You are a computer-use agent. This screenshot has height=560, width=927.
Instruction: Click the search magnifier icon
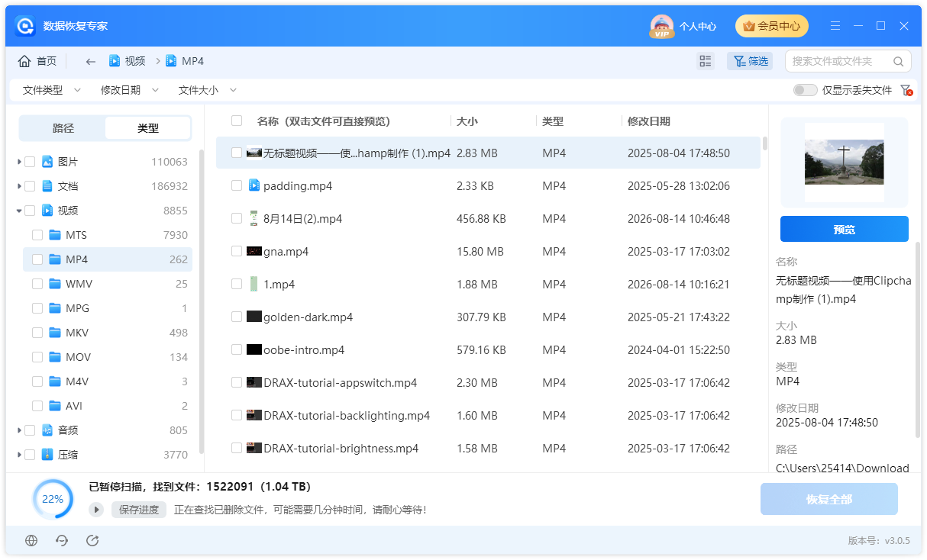coord(898,61)
